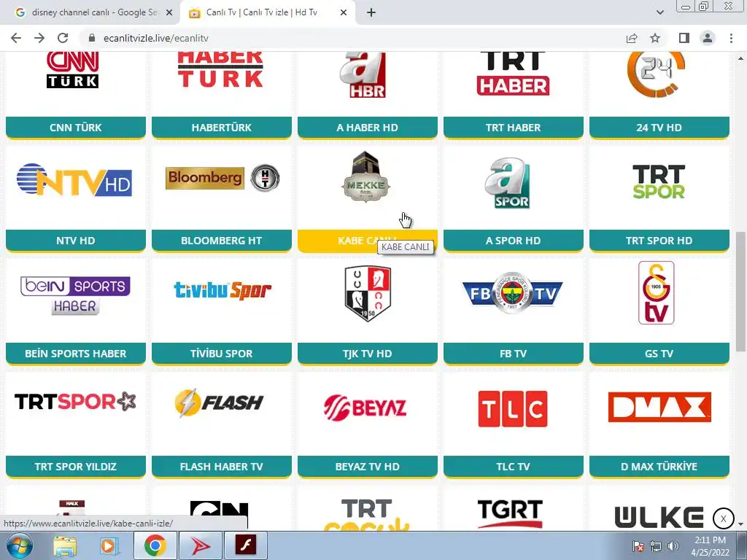Open the Windows Start menu
This screenshot has height=560, width=747.
(x=19, y=545)
